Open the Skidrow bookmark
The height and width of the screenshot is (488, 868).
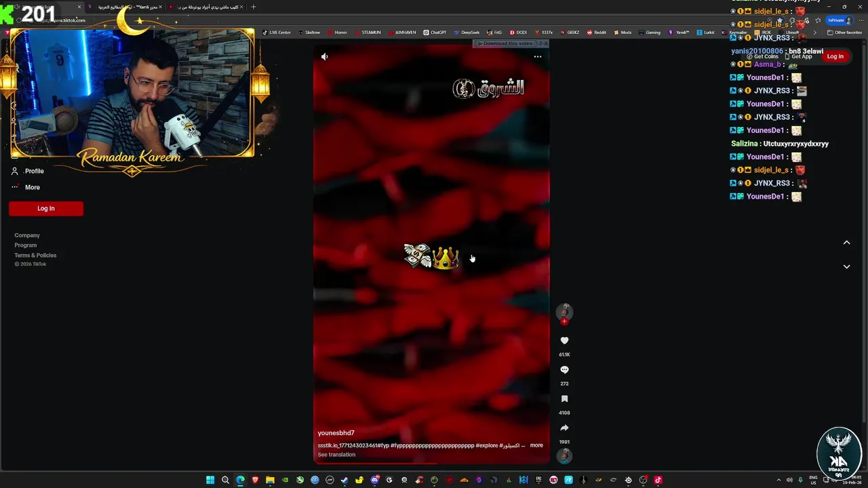tap(309, 33)
